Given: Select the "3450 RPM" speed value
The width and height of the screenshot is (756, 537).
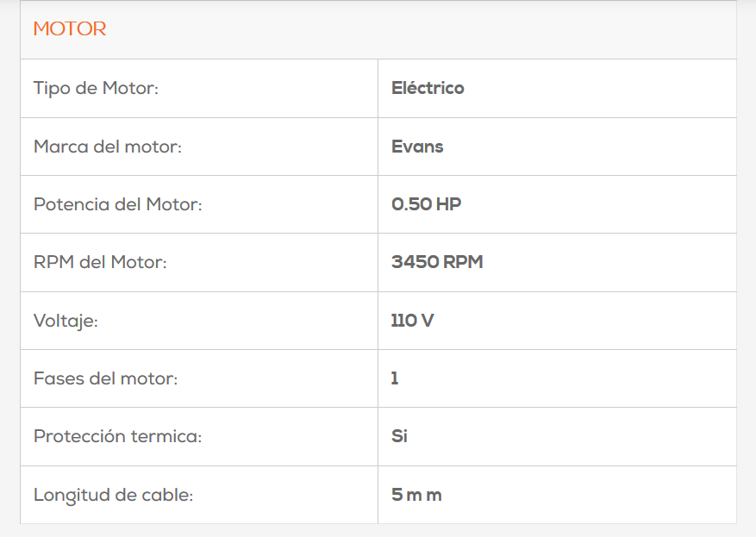Looking at the screenshot, I should [x=437, y=263].
